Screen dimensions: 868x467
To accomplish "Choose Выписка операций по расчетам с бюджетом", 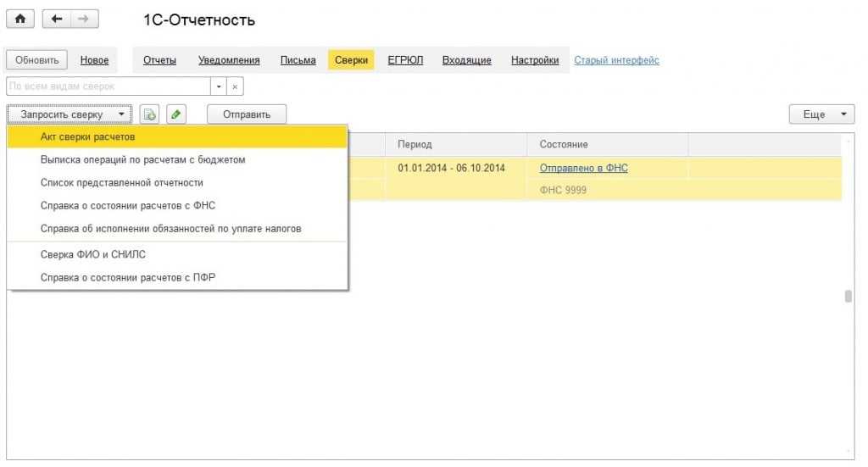I will pos(143,159).
